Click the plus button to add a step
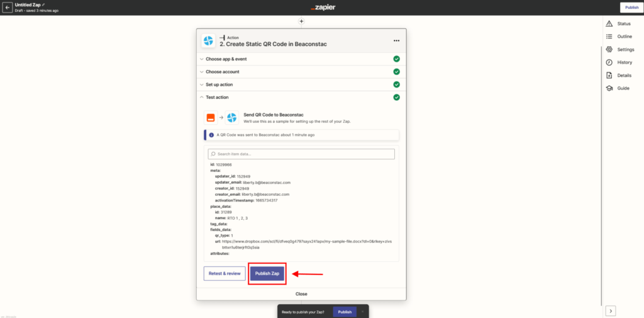 [301, 21]
